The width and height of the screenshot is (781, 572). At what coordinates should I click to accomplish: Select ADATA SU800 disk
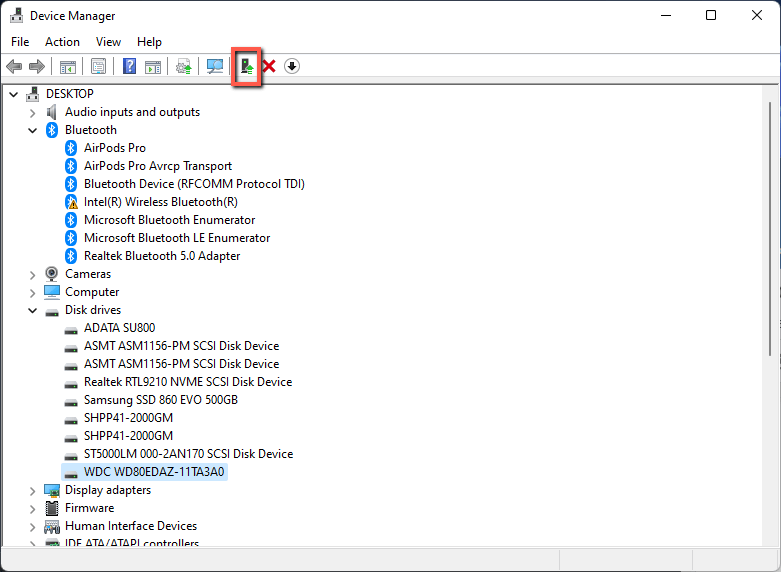(120, 328)
